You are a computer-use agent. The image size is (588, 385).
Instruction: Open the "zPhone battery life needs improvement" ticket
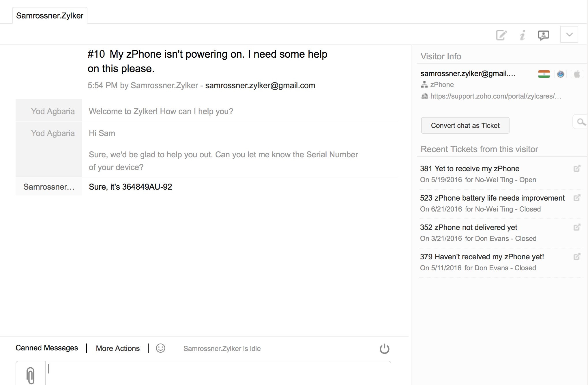click(492, 198)
